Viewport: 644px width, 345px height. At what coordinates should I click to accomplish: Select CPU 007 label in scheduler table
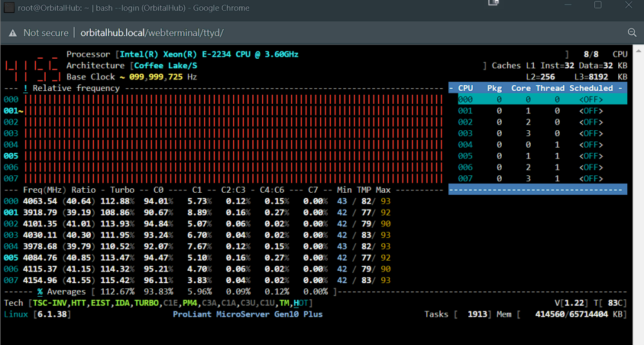466,179
